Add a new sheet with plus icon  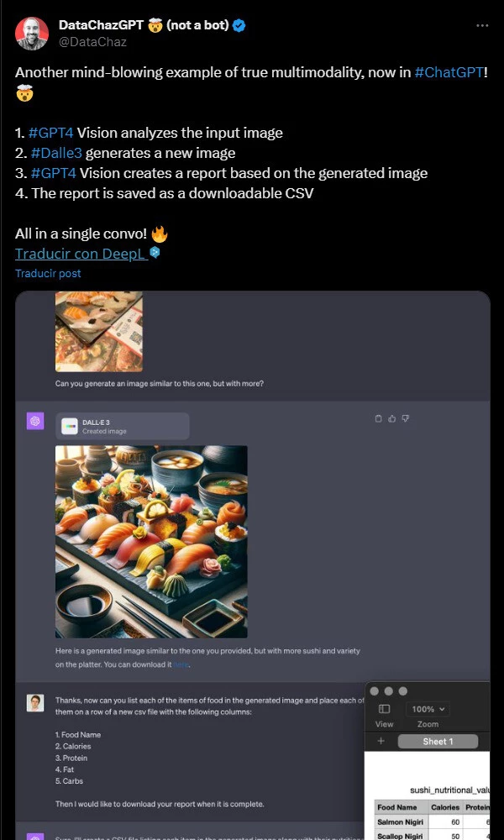click(x=381, y=742)
